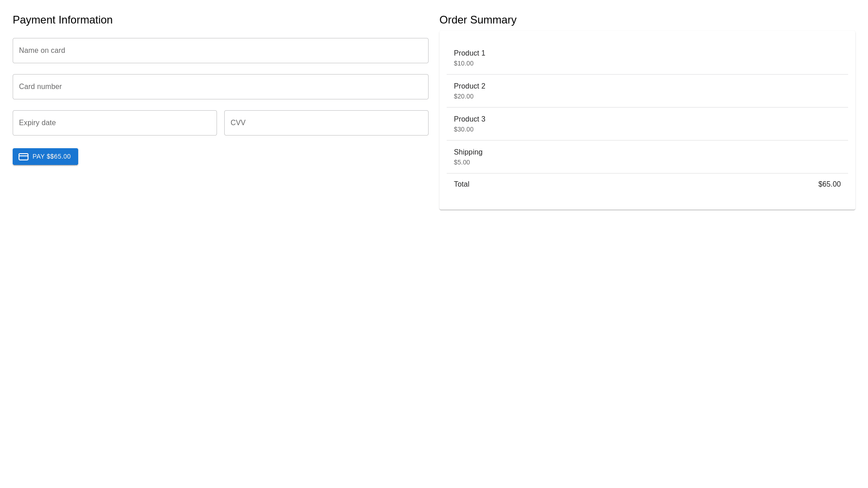868x488 pixels.
Task: Select the Product 3 row
Action: (x=646, y=124)
